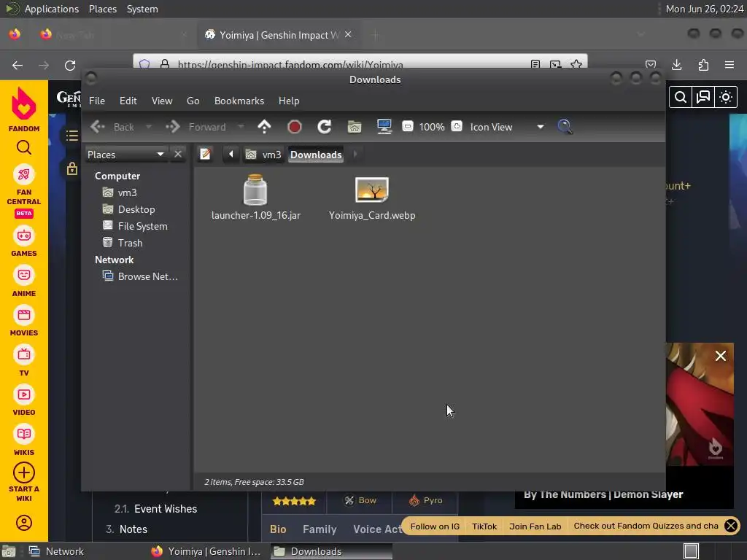Open the Edit menu
Viewport: 747px width, 560px height.
coord(128,101)
